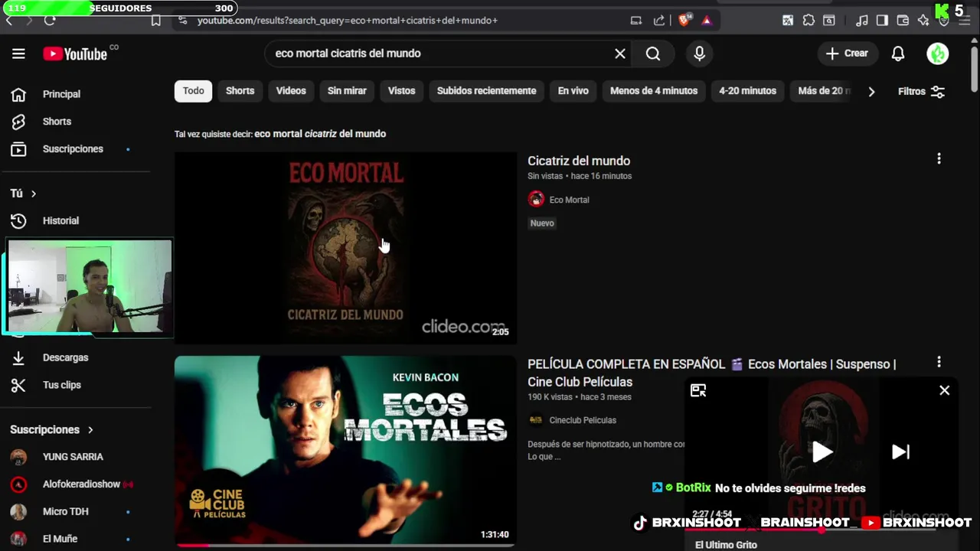The height and width of the screenshot is (551, 980).
Task: Open the browser music note playlist icon
Action: coord(862,21)
